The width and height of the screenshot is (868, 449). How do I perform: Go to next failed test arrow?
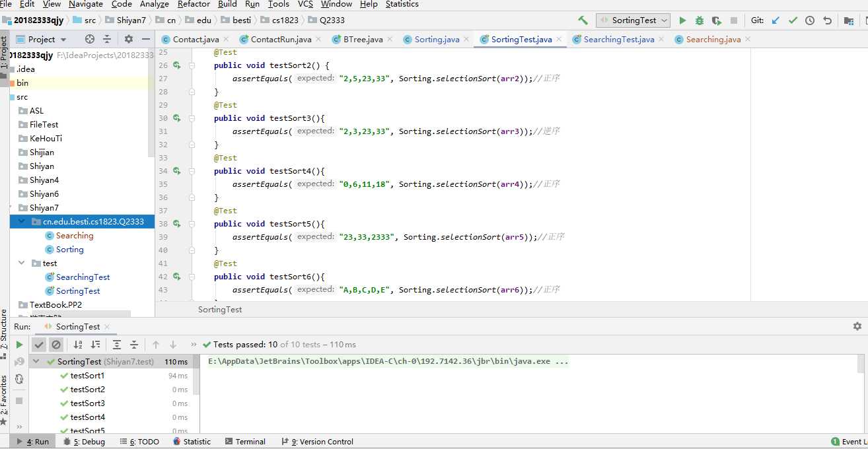[x=173, y=345]
